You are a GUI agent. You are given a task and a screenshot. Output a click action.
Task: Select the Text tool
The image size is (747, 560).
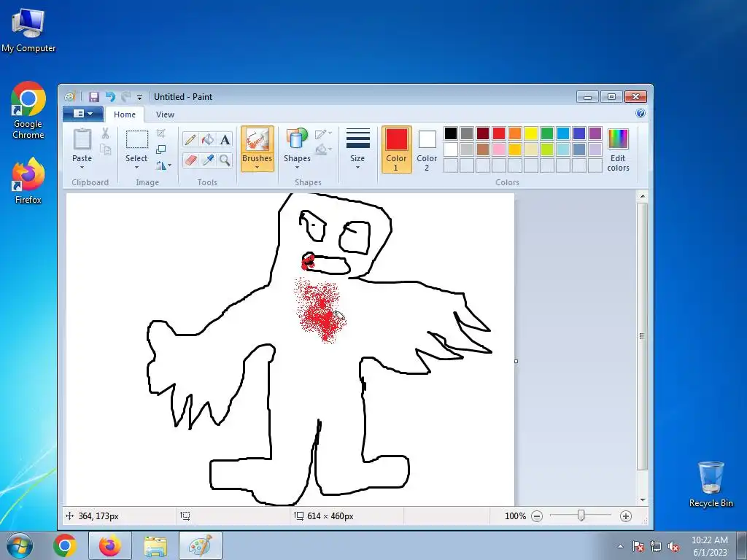click(225, 139)
